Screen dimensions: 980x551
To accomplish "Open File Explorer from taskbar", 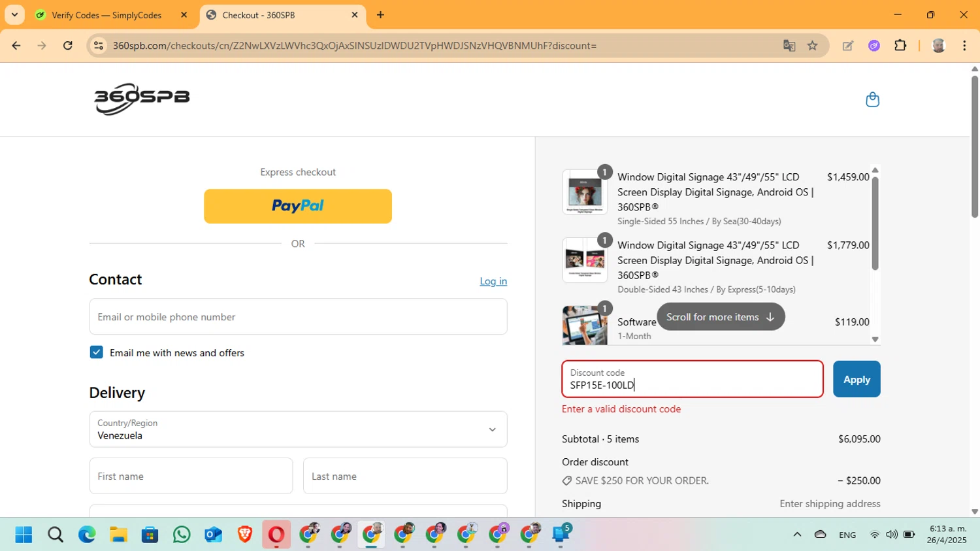I will (x=118, y=535).
